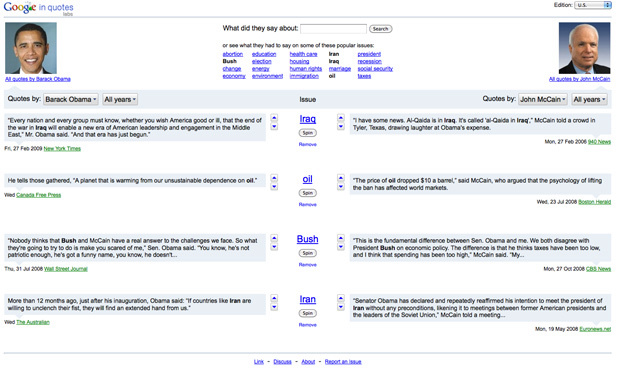This screenshot has width=622, height=372.
Task: Click the footer Link link
Action: 259,362
